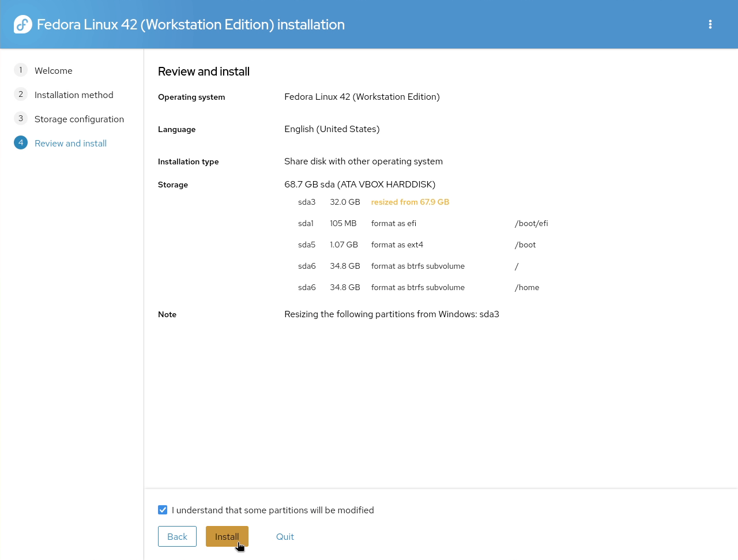Select the Review and install step
The height and width of the screenshot is (560, 738).
pyautogui.click(x=70, y=143)
